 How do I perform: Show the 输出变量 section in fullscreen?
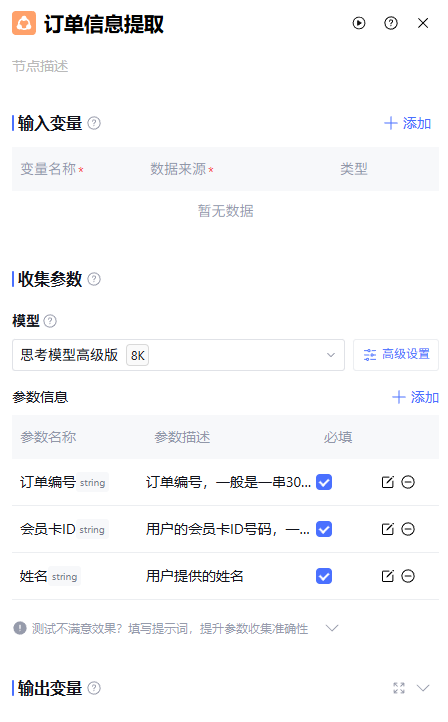(399, 688)
